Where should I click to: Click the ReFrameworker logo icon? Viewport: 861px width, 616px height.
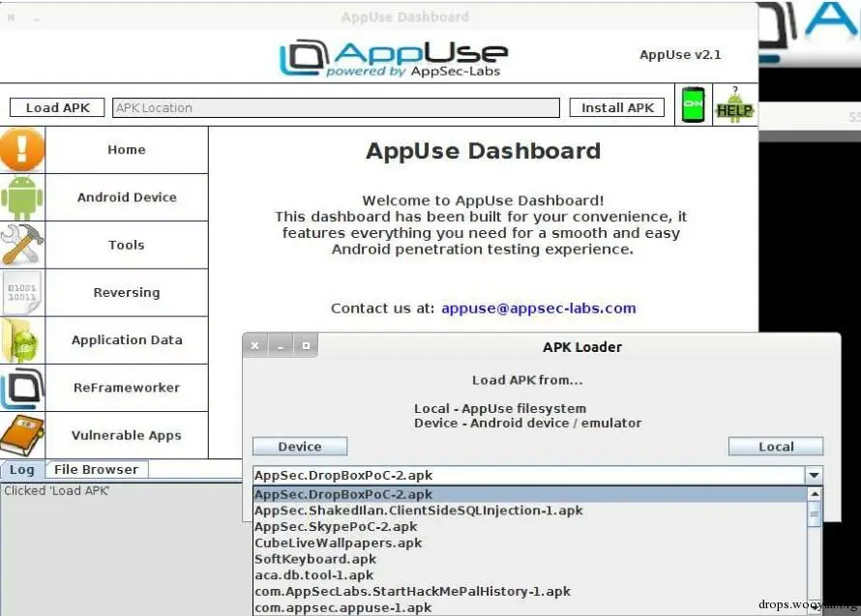pyautogui.click(x=22, y=388)
